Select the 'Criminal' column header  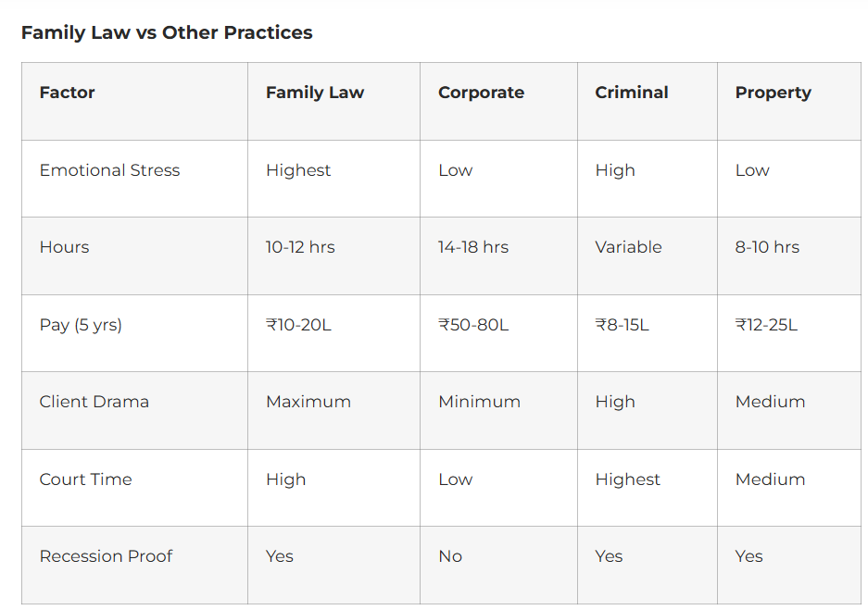pyautogui.click(x=632, y=93)
